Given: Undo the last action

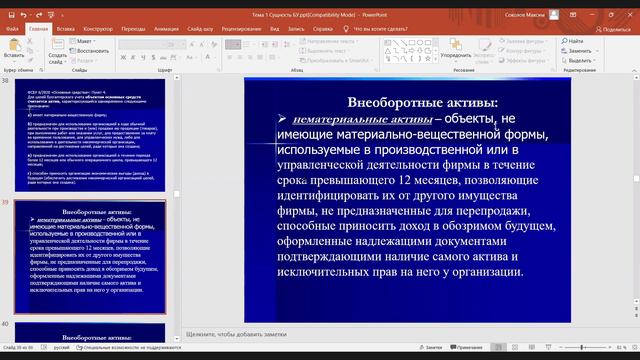Looking at the screenshot, I should (x=23, y=15).
